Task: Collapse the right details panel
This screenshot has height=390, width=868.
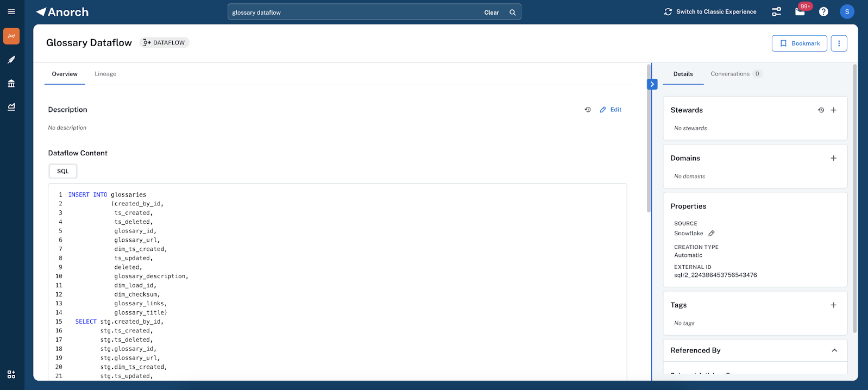Action: (x=652, y=84)
